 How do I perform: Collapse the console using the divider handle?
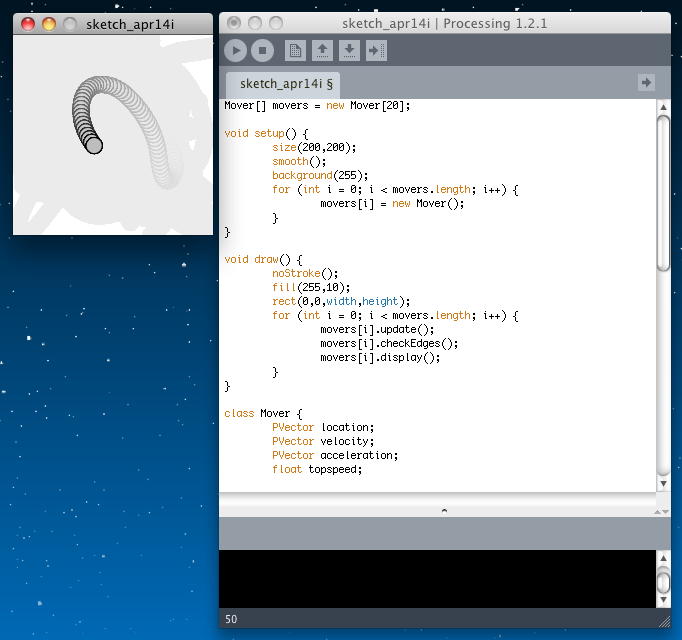pyautogui.click(x=444, y=510)
